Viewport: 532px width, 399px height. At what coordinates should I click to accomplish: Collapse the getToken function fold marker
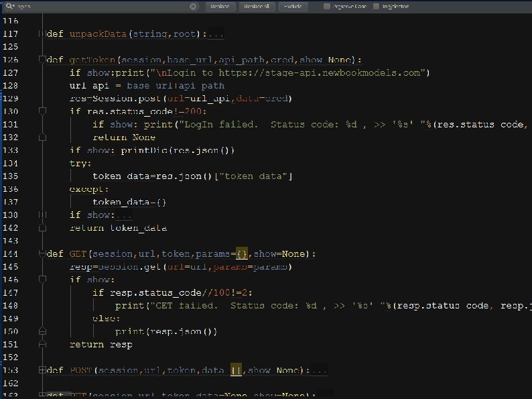pos(42,60)
